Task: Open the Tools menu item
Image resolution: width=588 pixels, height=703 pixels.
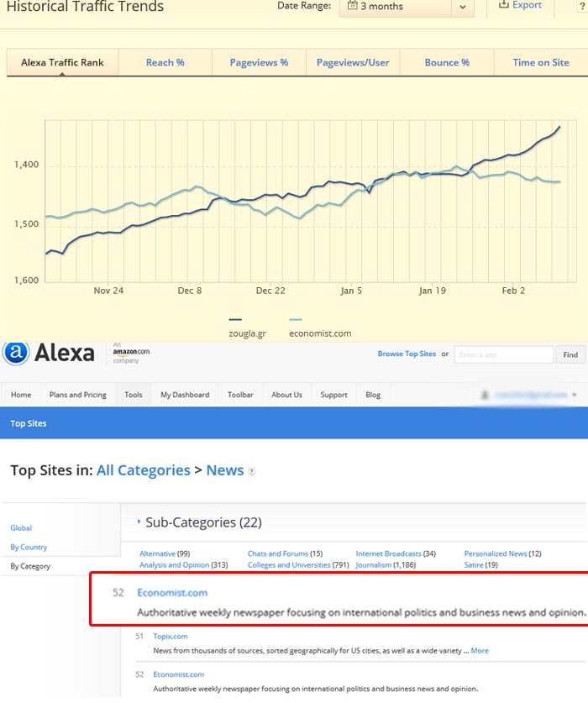Action: (x=133, y=395)
